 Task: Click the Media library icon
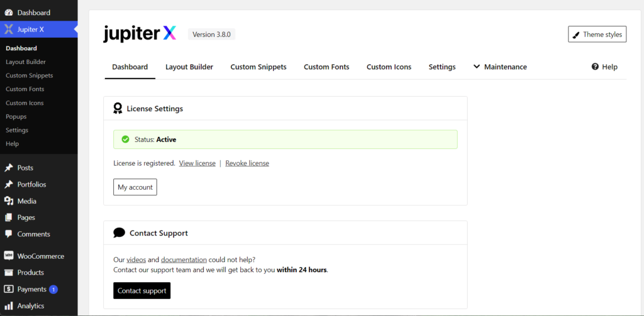pos(9,201)
